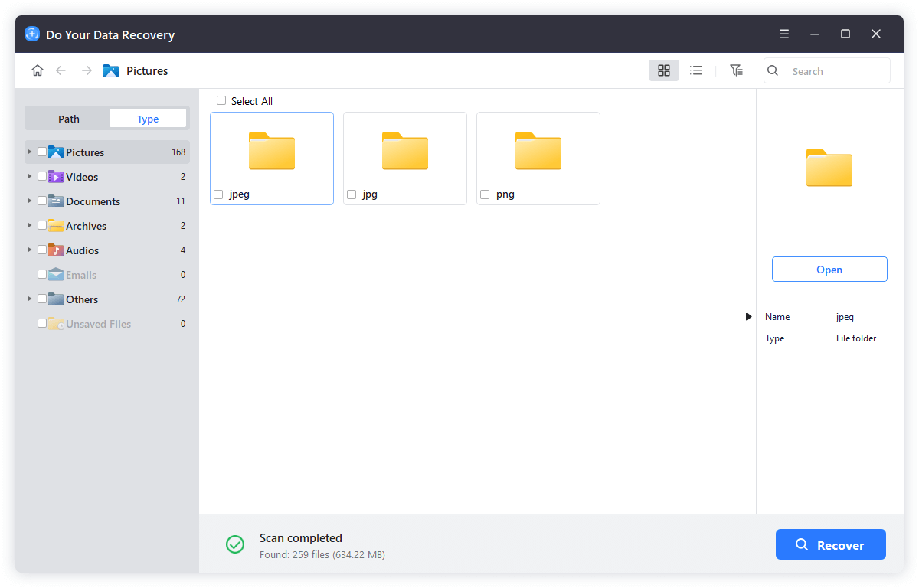Expand the Pictures tree item
The width and height of the screenshot is (919, 588).
[x=28, y=152]
